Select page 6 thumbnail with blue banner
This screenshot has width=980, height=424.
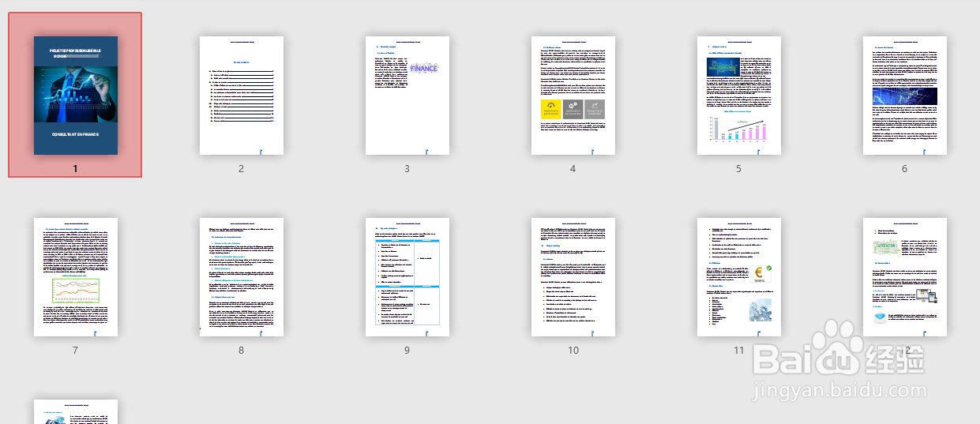904,95
